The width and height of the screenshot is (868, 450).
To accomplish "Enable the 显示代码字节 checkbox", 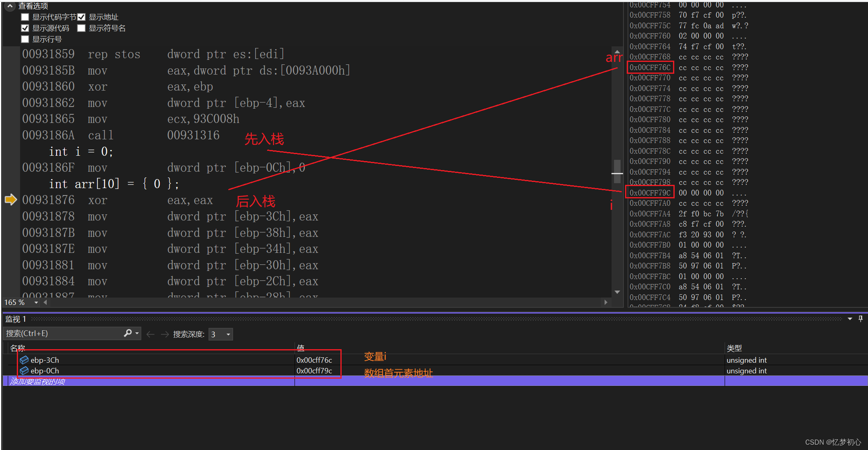I will point(25,17).
